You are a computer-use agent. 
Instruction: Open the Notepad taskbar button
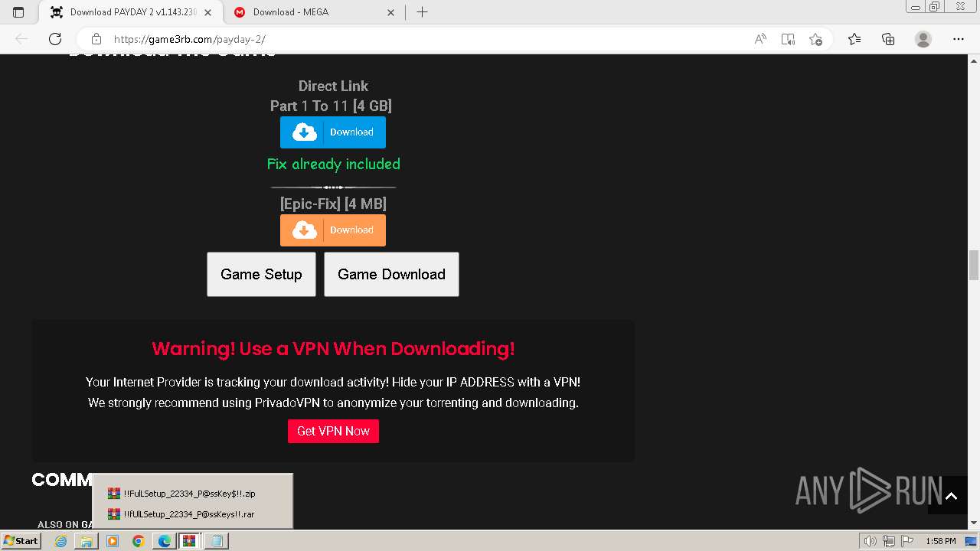217,541
